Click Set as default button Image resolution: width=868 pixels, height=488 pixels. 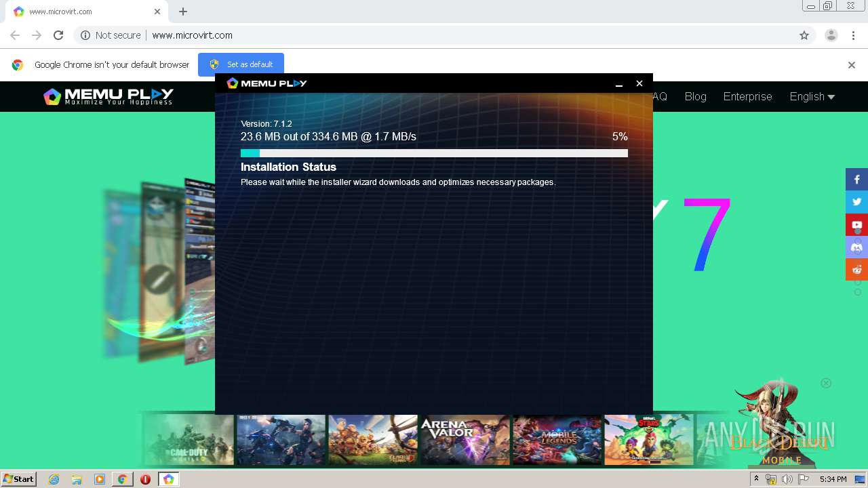click(241, 64)
